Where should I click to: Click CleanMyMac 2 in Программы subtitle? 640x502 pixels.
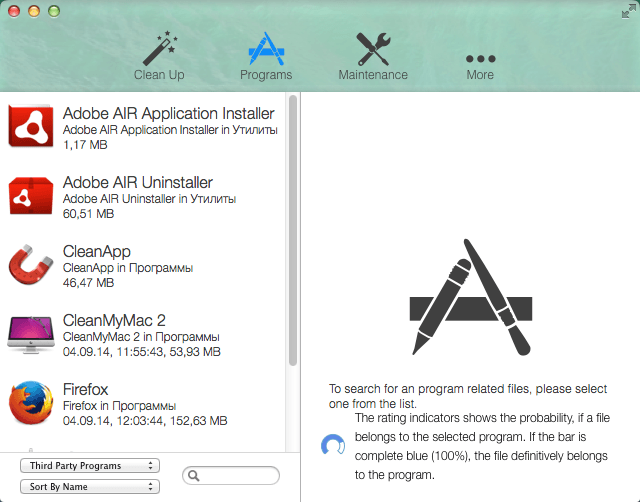pos(141,337)
